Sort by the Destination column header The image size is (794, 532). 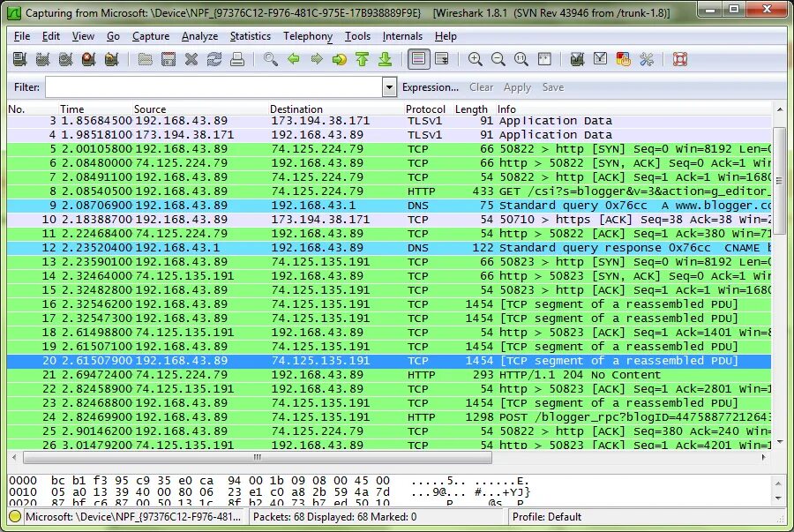pyautogui.click(x=337, y=109)
